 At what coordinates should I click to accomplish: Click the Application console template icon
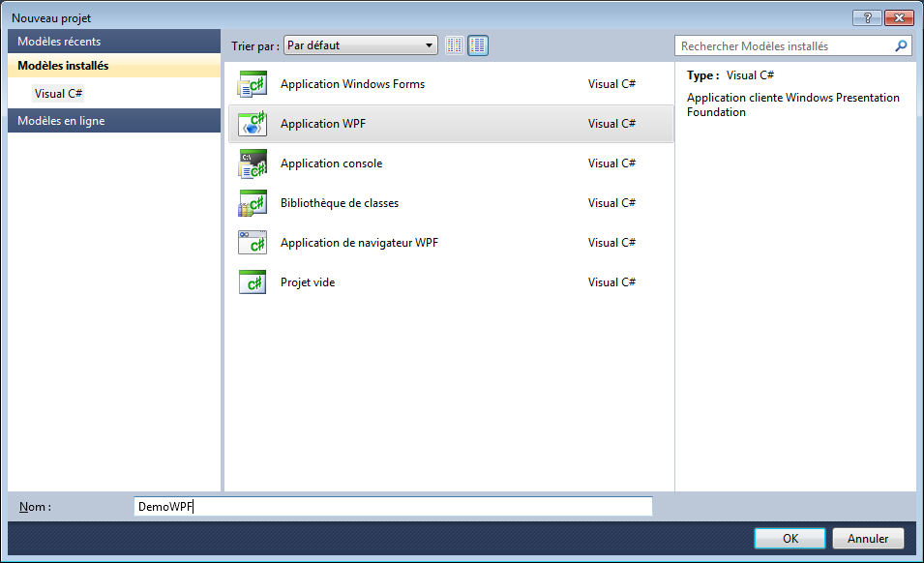[x=252, y=163]
